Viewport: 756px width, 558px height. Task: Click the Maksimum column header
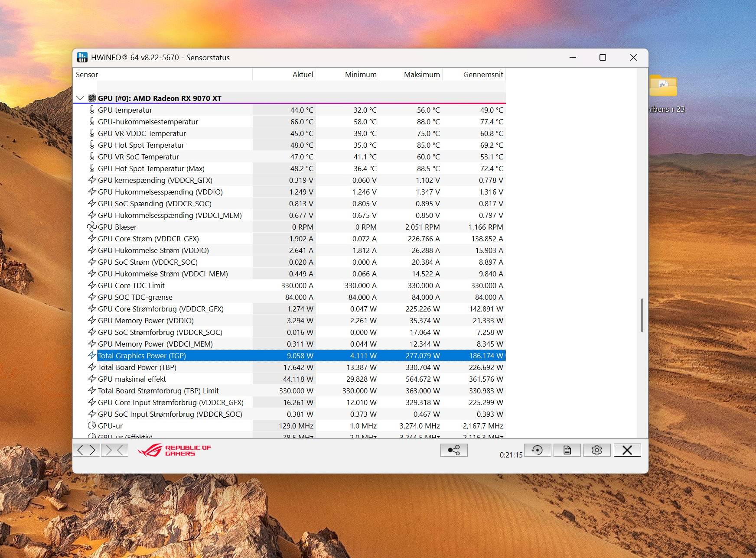click(411, 74)
